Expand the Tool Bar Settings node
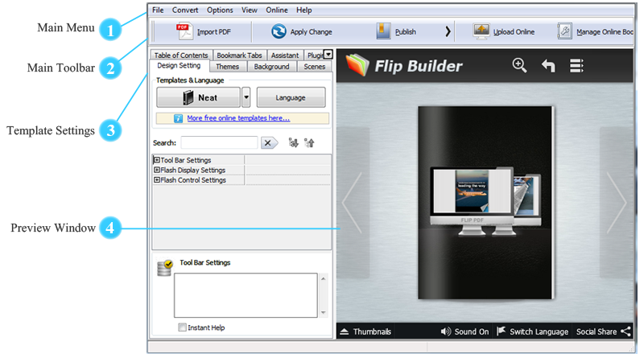This screenshot has width=644, height=358. click(156, 160)
